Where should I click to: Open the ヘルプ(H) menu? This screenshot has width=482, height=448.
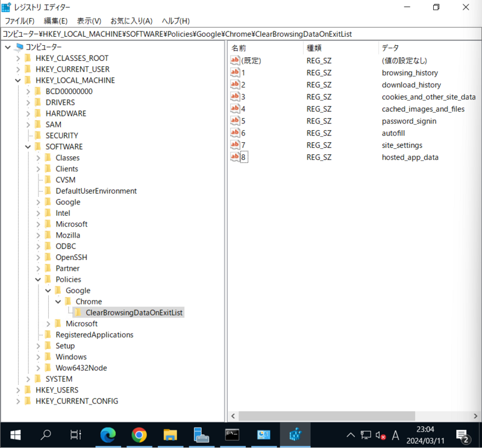(175, 21)
